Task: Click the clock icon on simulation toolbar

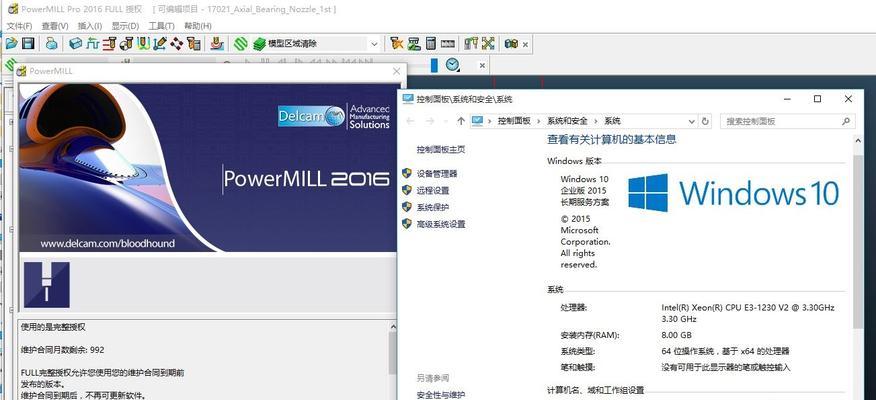Action: (453, 65)
